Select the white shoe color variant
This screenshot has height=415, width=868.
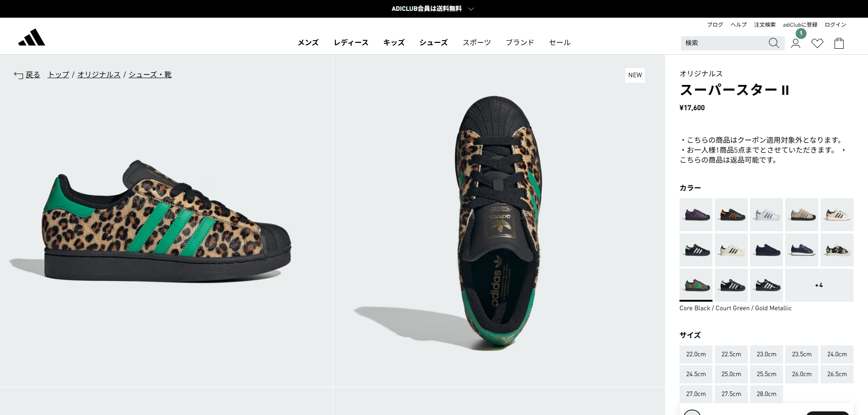(x=766, y=214)
